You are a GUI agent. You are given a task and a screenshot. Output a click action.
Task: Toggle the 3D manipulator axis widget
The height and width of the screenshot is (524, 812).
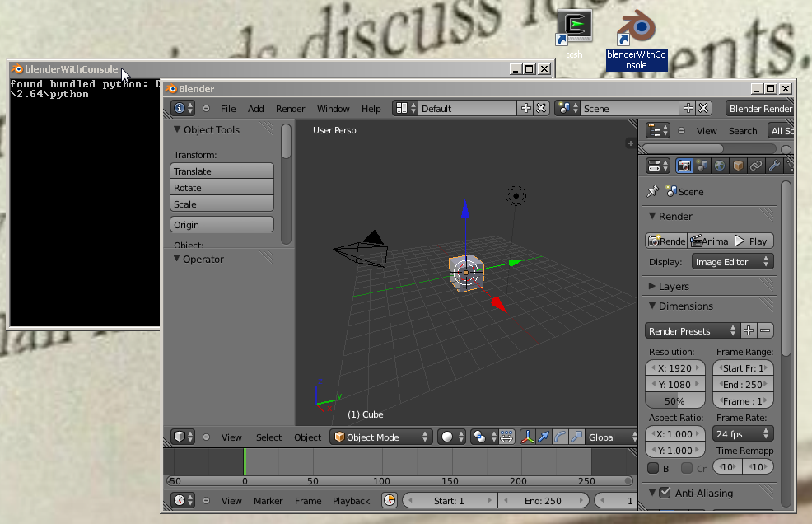pos(527,437)
